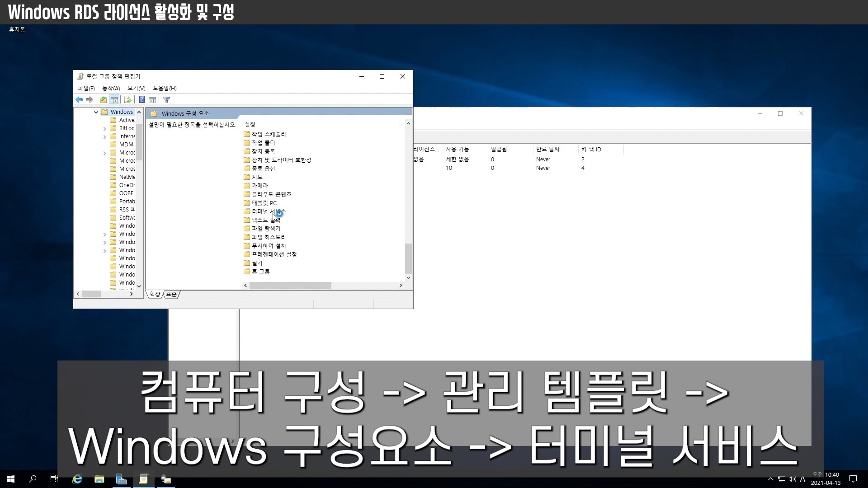Open the 동작(A) menu
The width and height of the screenshot is (868, 488).
tap(111, 88)
